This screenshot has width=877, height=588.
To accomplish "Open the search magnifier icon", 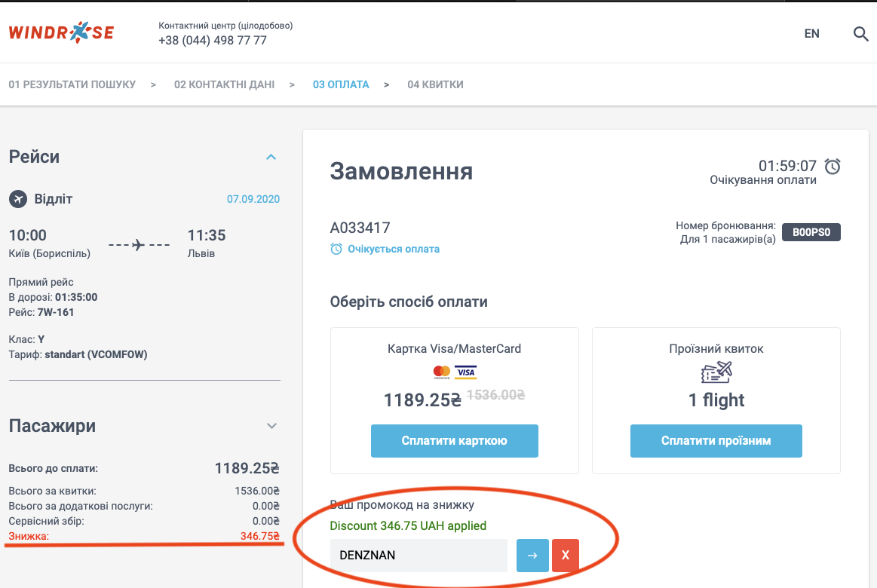I will [x=860, y=34].
